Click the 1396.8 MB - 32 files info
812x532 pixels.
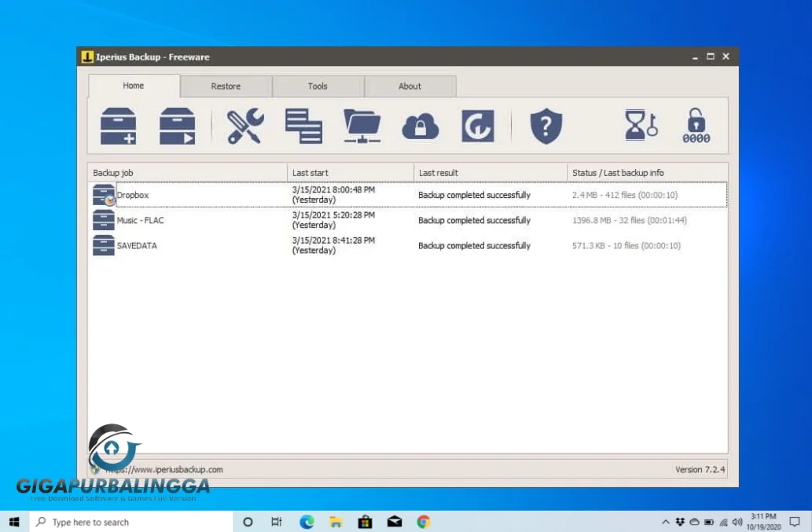(630, 221)
